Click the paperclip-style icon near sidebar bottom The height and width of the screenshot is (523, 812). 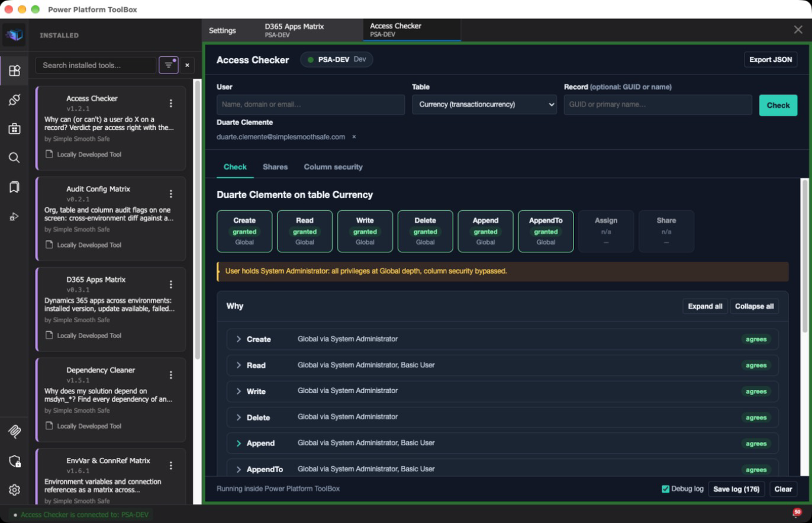[x=14, y=431]
